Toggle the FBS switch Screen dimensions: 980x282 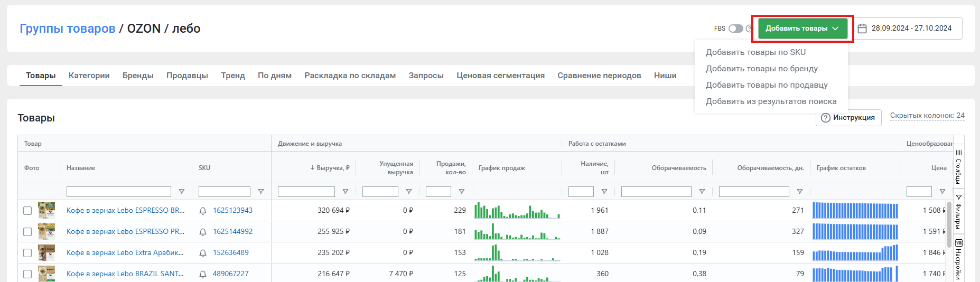pos(736,29)
